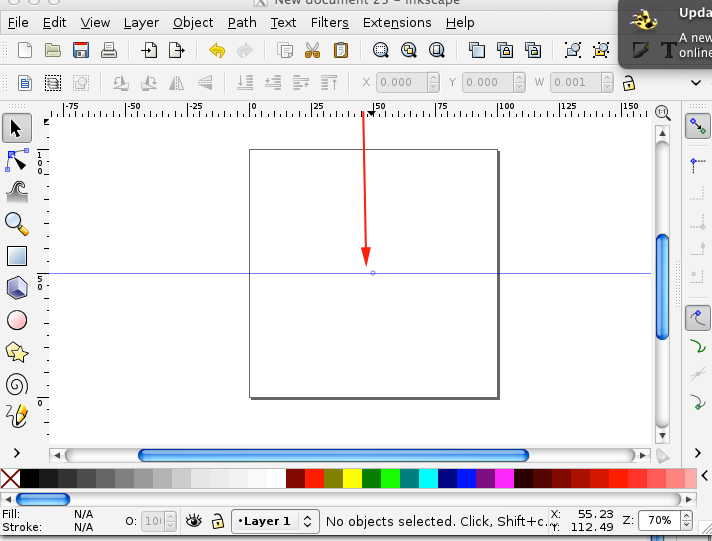Zoom to fit page
Image resolution: width=712 pixels, height=541 pixels.
tap(437, 50)
